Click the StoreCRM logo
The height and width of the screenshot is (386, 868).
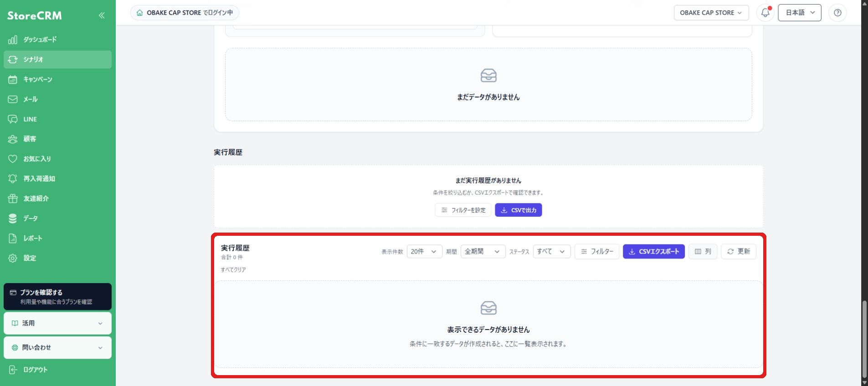point(35,15)
